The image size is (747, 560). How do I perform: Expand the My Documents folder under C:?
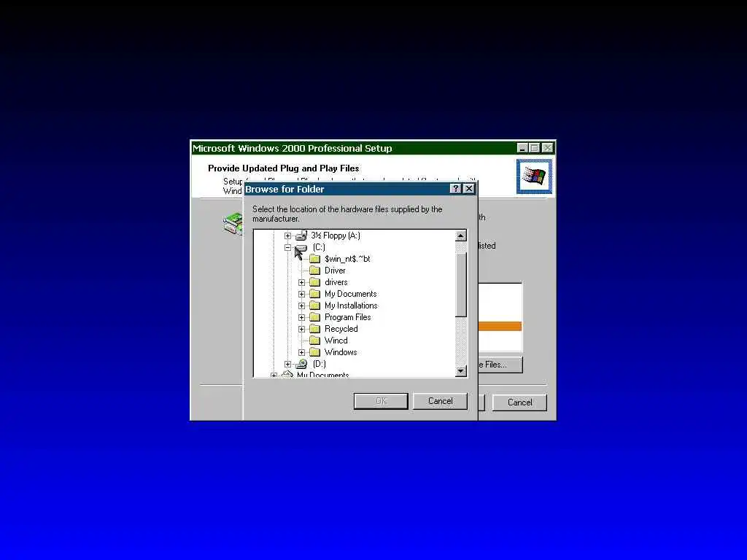click(301, 295)
